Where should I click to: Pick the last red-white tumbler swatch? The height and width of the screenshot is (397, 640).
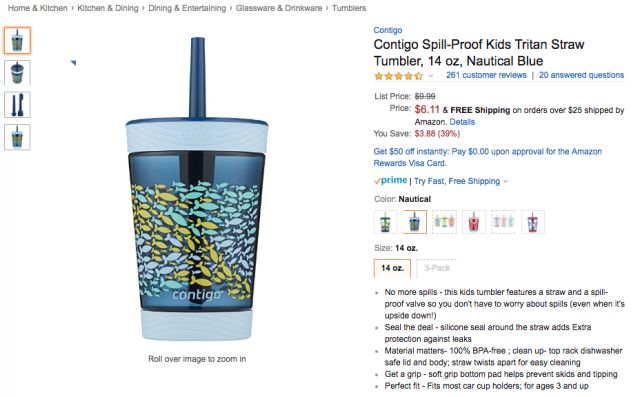[533, 222]
